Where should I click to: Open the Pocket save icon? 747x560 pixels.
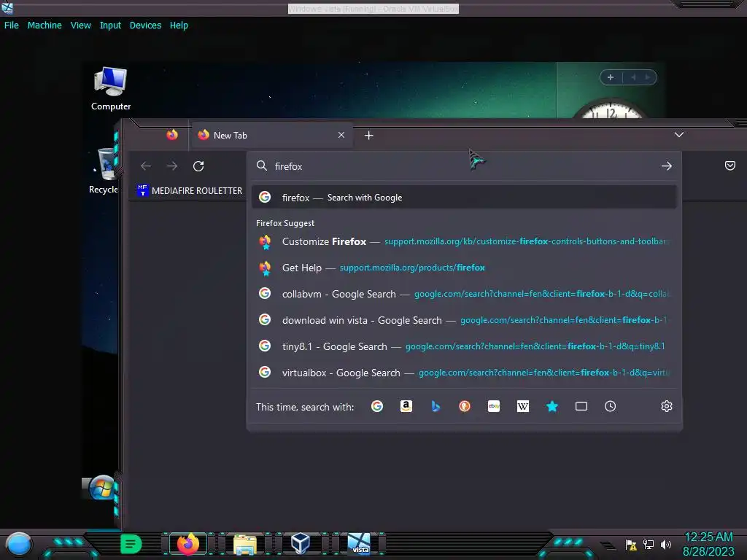729,166
